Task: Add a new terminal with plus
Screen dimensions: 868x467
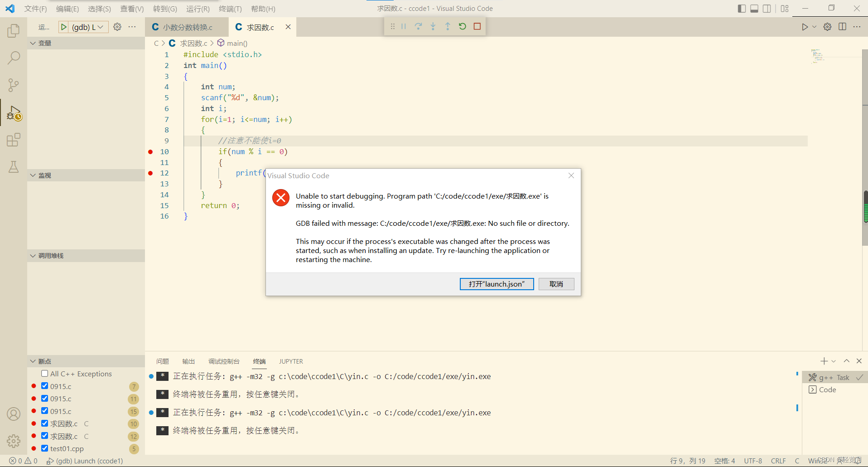Action: (824, 361)
